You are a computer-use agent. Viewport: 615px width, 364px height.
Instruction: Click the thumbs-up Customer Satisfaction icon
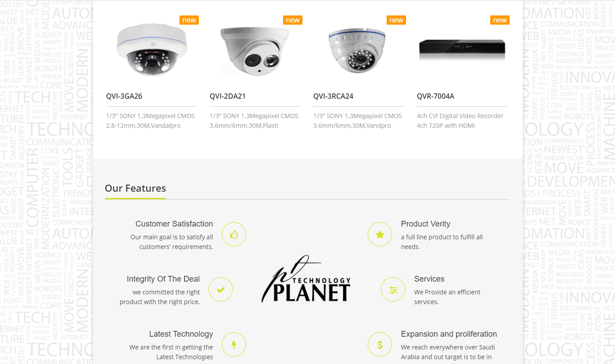pos(234,234)
